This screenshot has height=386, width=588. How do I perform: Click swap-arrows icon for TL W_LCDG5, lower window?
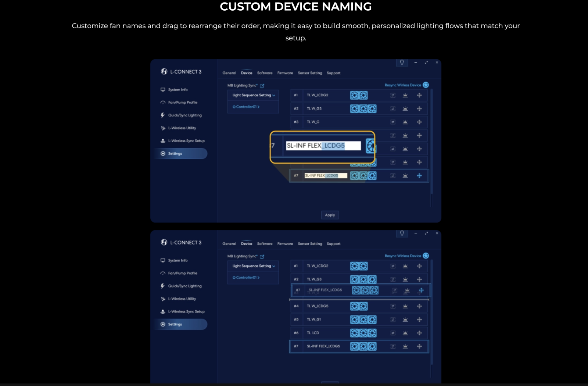coord(393,306)
